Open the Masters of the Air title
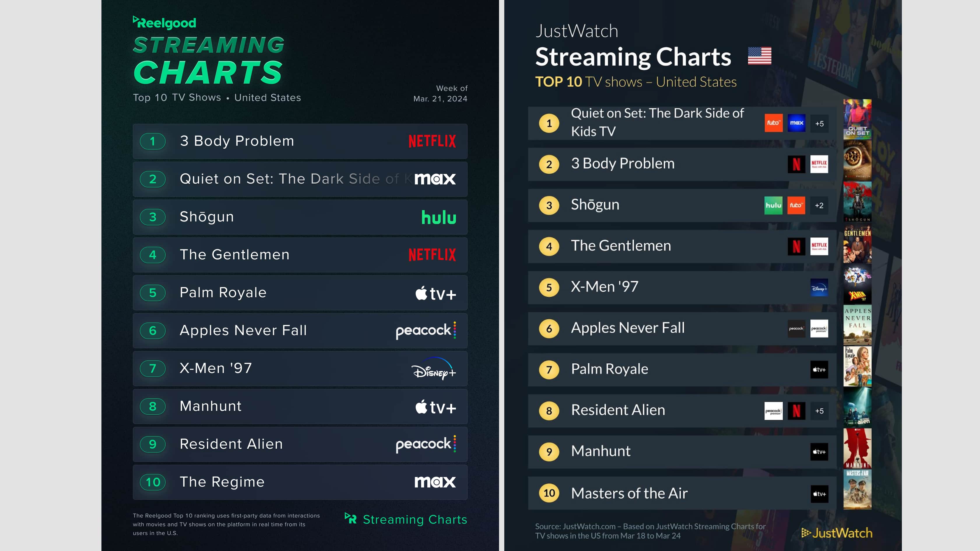Screen dimensions: 980x551 pos(629,493)
